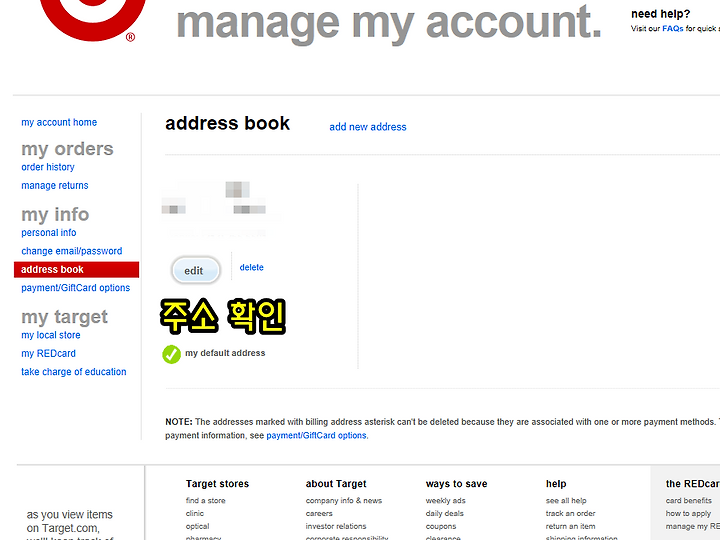Screen dimensions: 720x540
Task: Click the help footer heading
Action: point(556,484)
